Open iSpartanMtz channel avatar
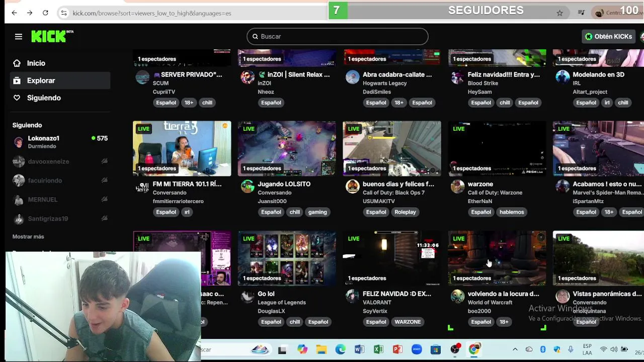Screen dimensions: 644x362 [x=562, y=187]
